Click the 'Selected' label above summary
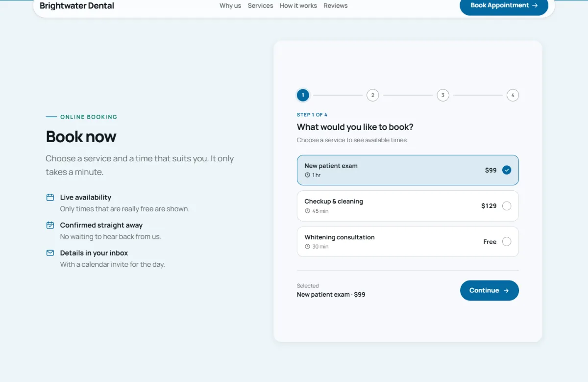 pyautogui.click(x=308, y=286)
